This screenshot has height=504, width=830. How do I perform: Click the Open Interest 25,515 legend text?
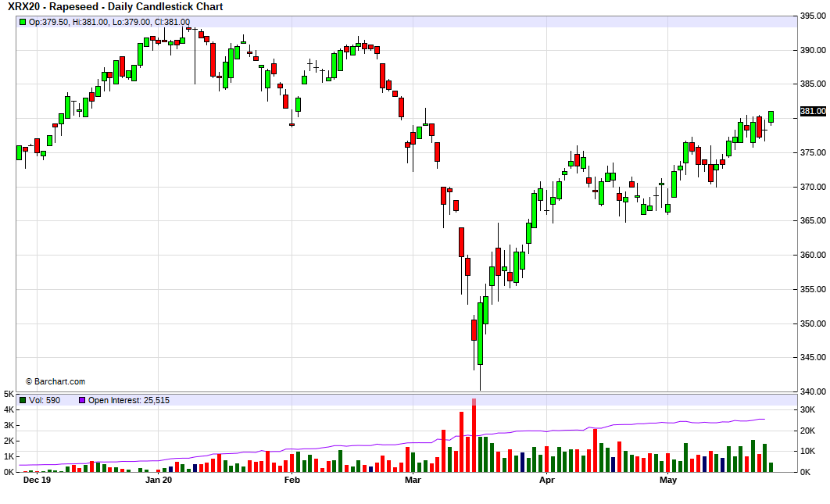[x=128, y=400]
